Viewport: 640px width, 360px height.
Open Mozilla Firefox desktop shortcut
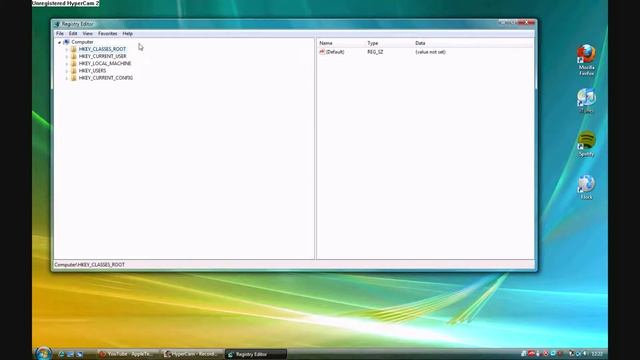point(586,60)
